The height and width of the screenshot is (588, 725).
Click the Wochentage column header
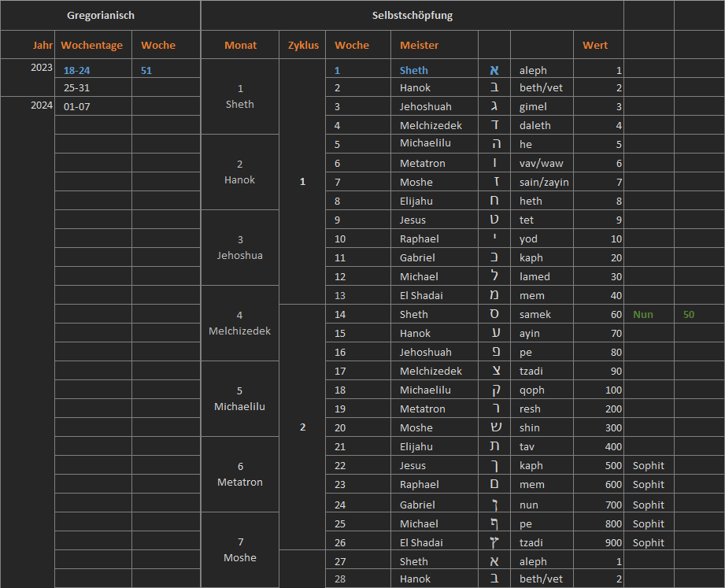(93, 45)
